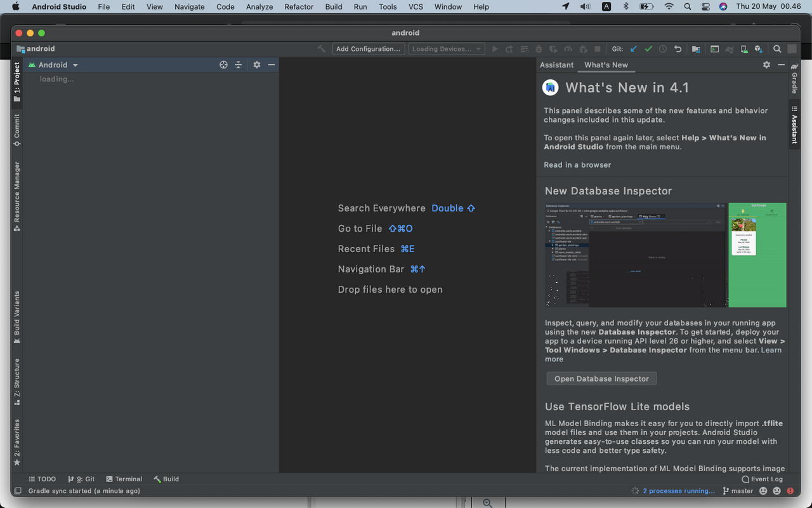Screen dimensions: 812x508
Task: Click the android breadcrumb in navigation bar
Action: pos(36,49)
